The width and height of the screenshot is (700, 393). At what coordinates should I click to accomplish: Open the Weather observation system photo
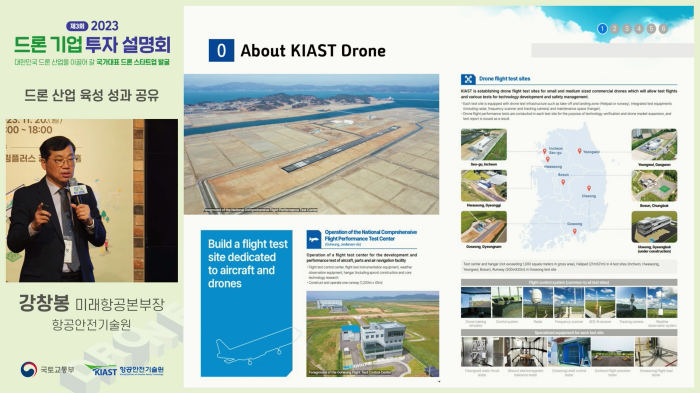662,302
